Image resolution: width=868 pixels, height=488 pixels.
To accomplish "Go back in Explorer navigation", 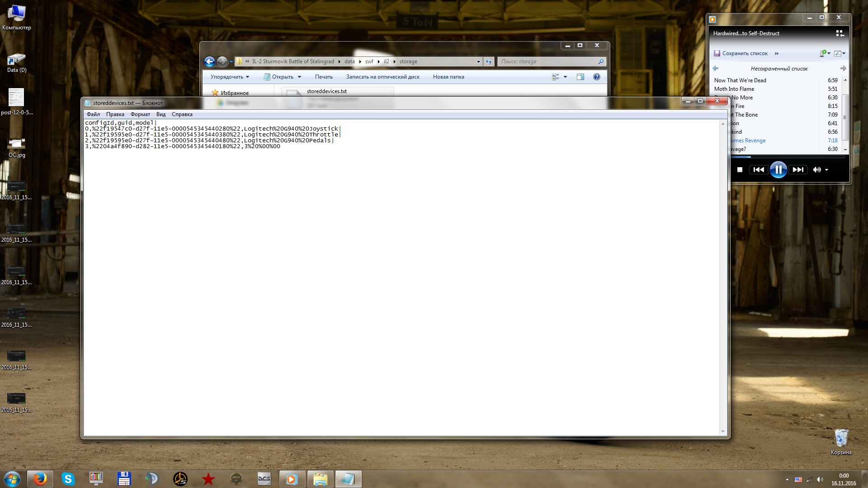I will point(209,61).
